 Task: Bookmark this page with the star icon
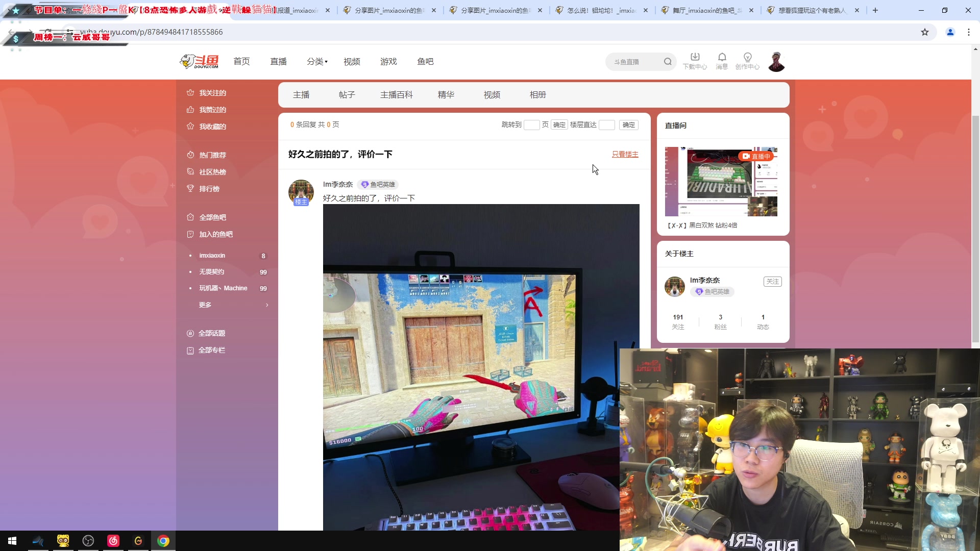(925, 32)
